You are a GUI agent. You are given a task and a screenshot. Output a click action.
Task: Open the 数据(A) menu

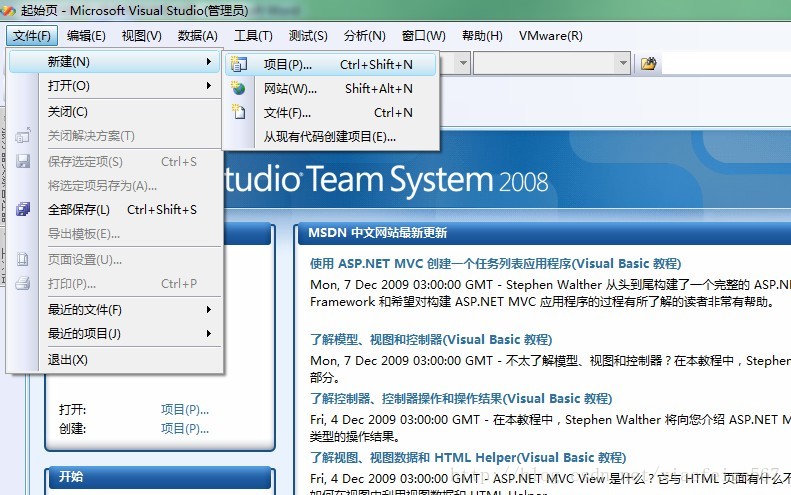pos(198,36)
